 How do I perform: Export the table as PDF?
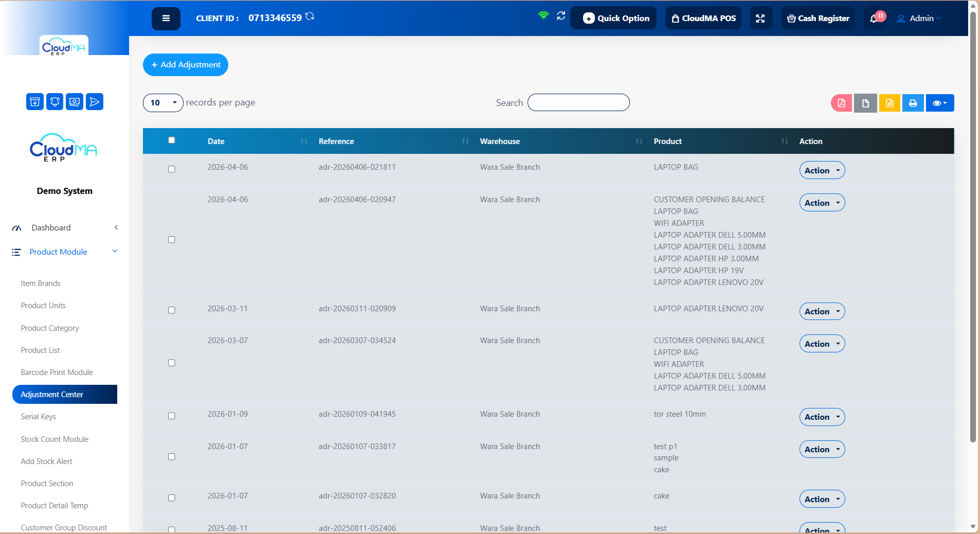pyautogui.click(x=841, y=103)
